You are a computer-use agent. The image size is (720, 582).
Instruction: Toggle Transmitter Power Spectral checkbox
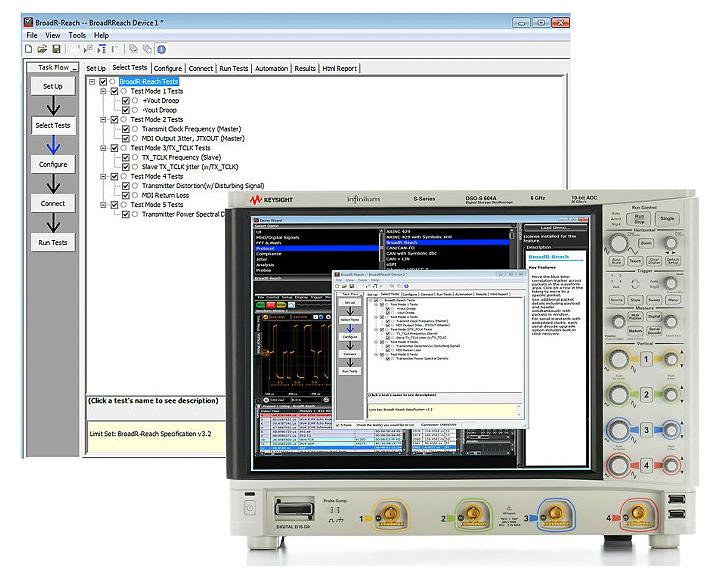(x=126, y=214)
